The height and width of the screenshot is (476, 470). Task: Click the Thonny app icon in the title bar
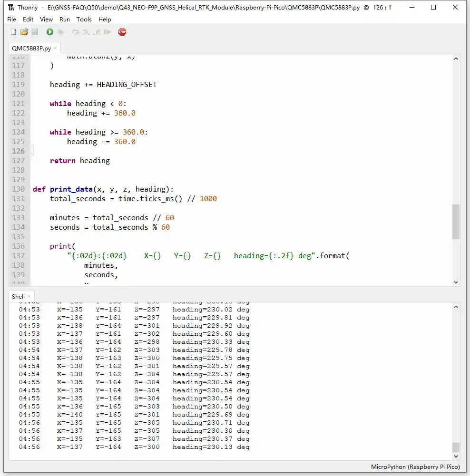point(11,7)
